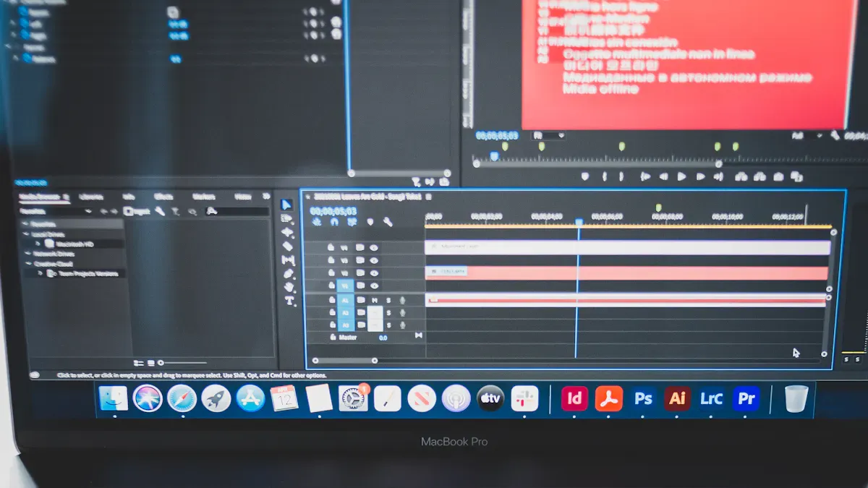This screenshot has width=868, height=488.
Task: Switch Media Browser to list view
Action: 139,363
